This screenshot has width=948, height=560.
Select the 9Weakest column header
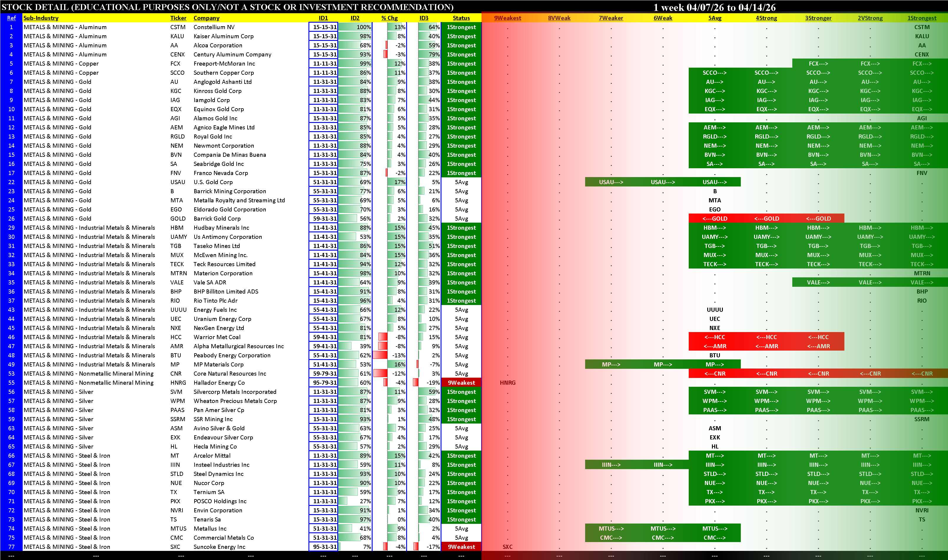pyautogui.click(x=507, y=18)
